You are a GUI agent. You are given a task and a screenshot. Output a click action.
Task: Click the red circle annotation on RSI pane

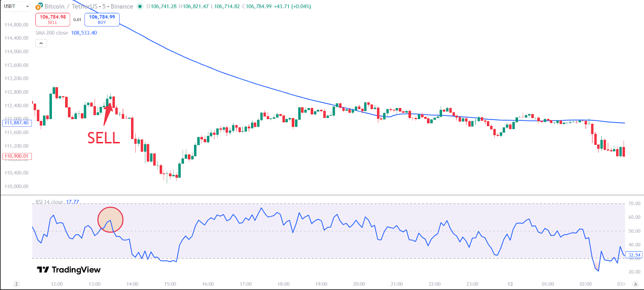(110, 220)
